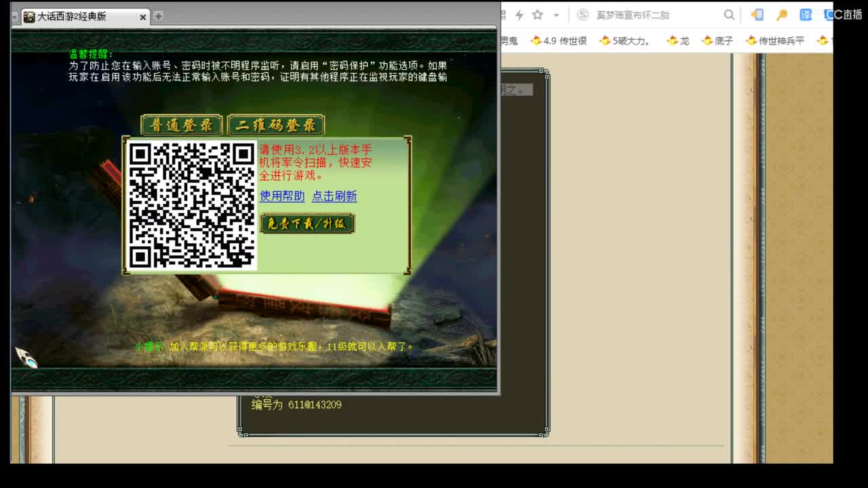The image size is (868, 488).
Task: Open the 5破大力。 bookmark
Action: (625, 41)
